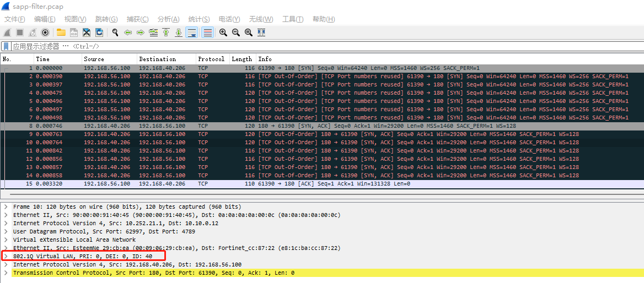Click the open capture file folder icon
This screenshot has width=644, height=283.
click(61, 32)
